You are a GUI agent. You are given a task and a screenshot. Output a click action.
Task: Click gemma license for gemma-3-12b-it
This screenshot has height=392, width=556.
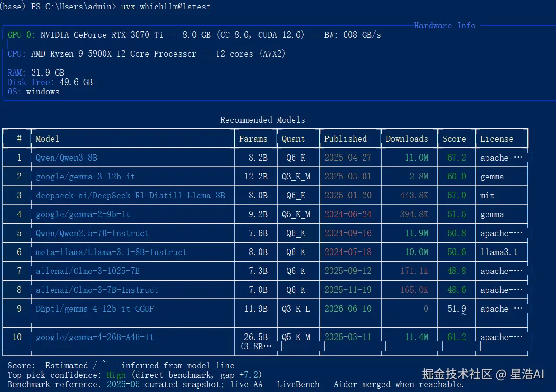[492, 177]
